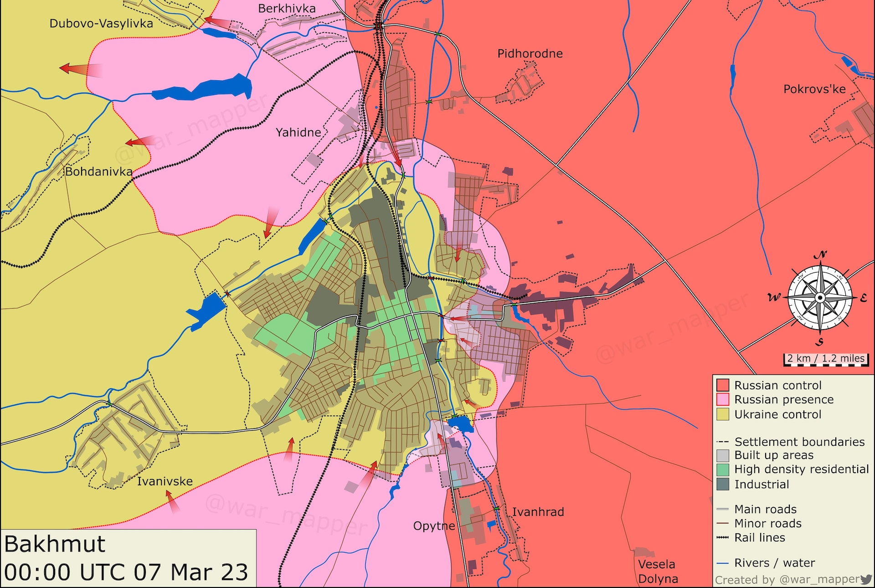Click the Russian control red swatch
Viewport: 875px width, 588px height.
point(722,385)
